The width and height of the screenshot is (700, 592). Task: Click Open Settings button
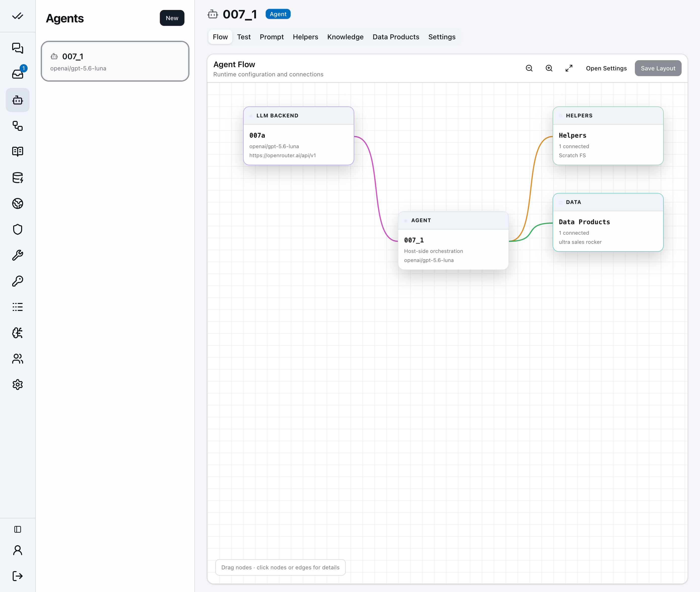click(x=606, y=68)
